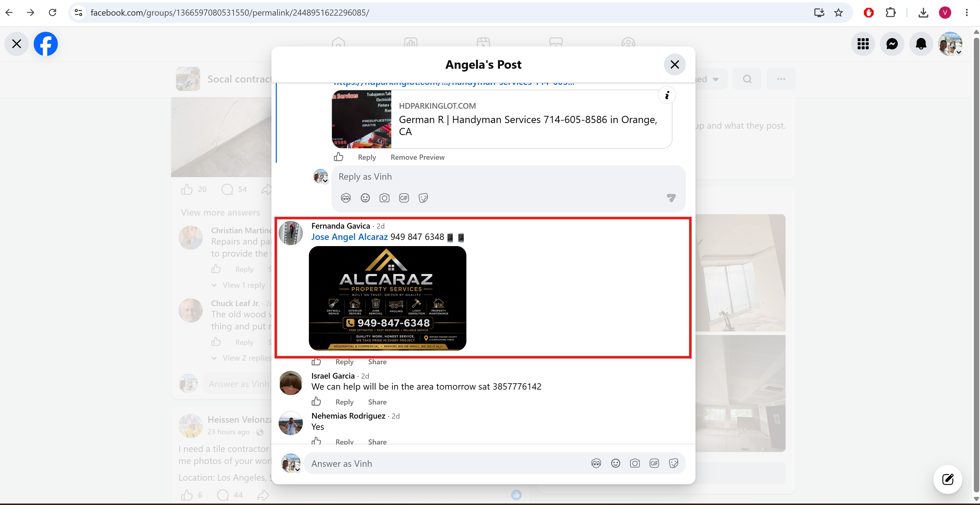Reply to Fernanda Gavica's comment
The width and height of the screenshot is (980, 505).
tap(344, 362)
